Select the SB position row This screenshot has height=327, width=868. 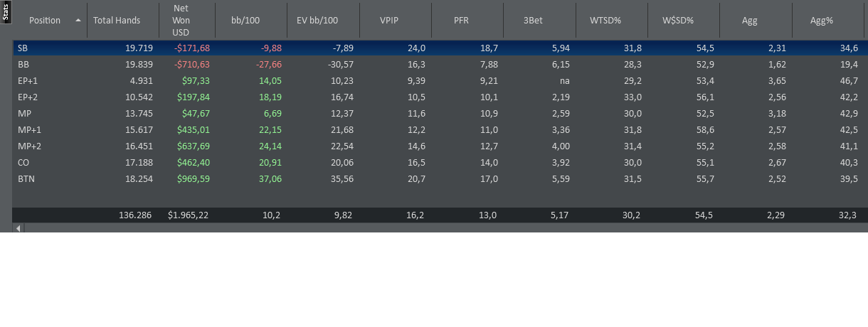[440, 48]
